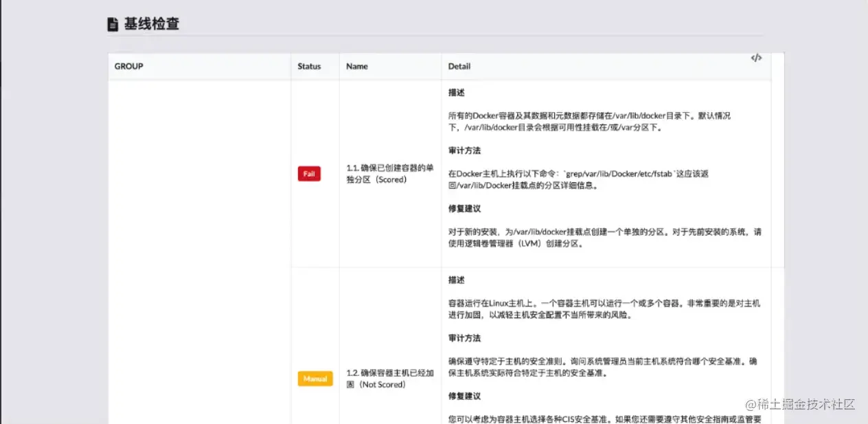Click the document icon beside 基线检查 heading
The height and width of the screenshot is (424, 868).
pos(113,25)
